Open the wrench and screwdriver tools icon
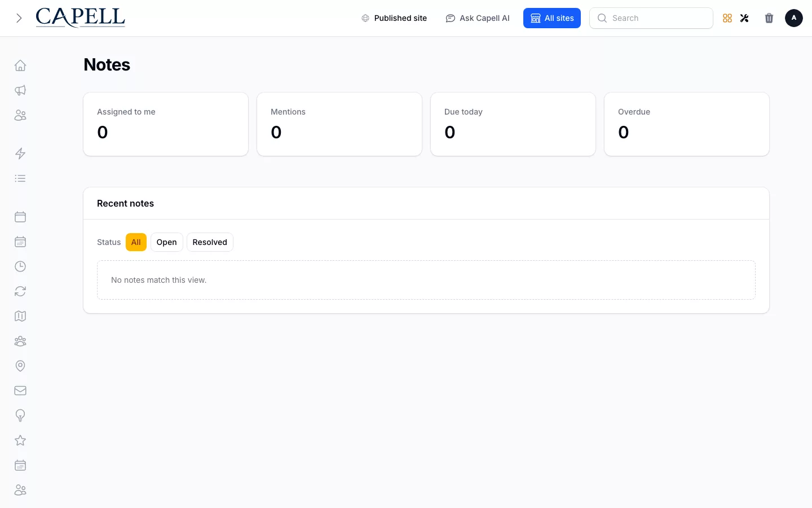The width and height of the screenshot is (812, 508). point(744,18)
